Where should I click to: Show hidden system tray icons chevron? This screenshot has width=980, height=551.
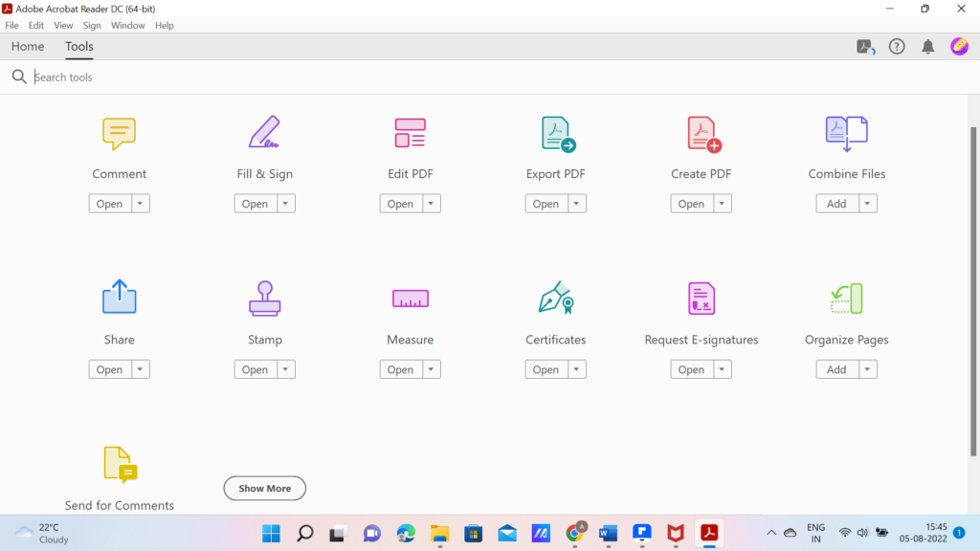pyautogui.click(x=771, y=533)
